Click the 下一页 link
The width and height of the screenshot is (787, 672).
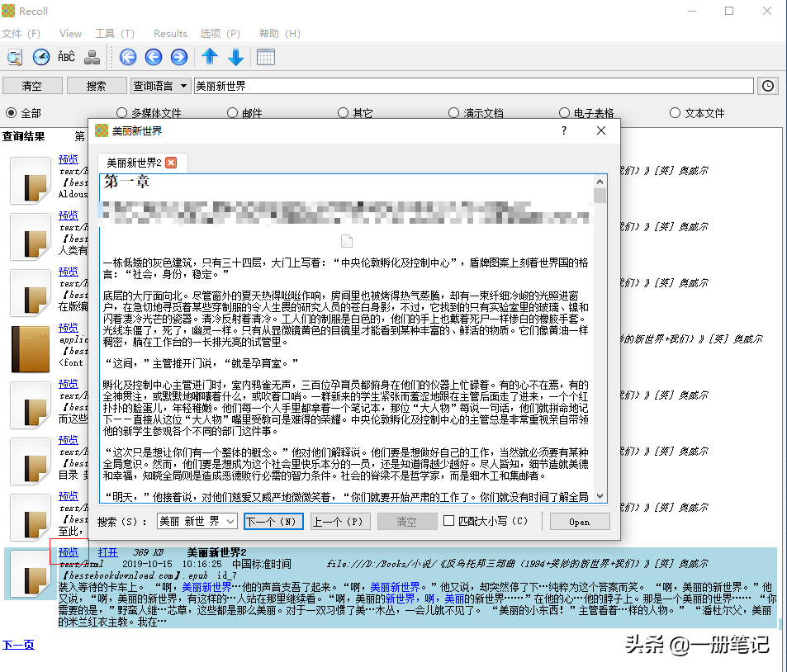18,645
